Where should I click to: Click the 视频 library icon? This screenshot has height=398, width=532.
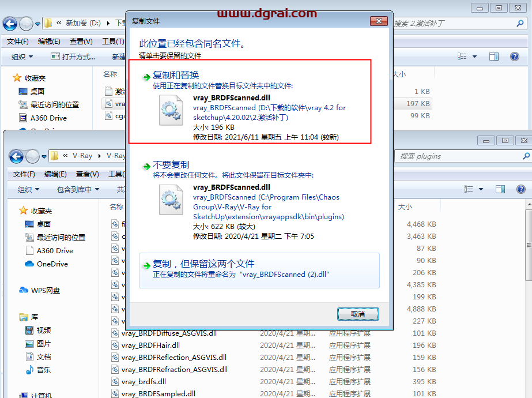click(x=31, y=330)
